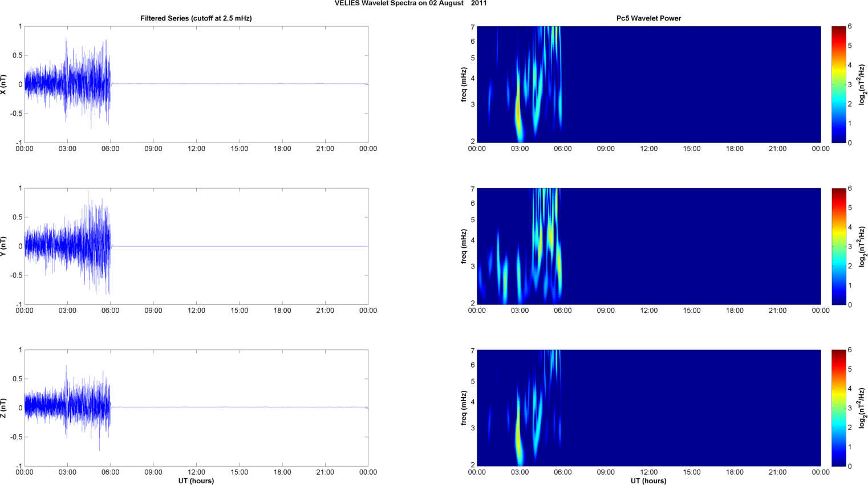Click the 'Filtered Series (cutoff at 2.5 mHz)' heading

196,18
